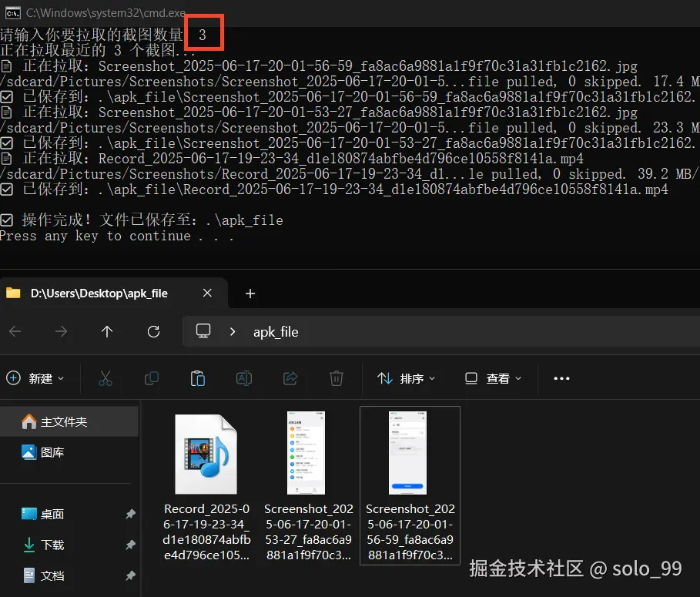700x597 pixels.
Task: Click the Share icon in the toolbar
Action: [290, 378]
